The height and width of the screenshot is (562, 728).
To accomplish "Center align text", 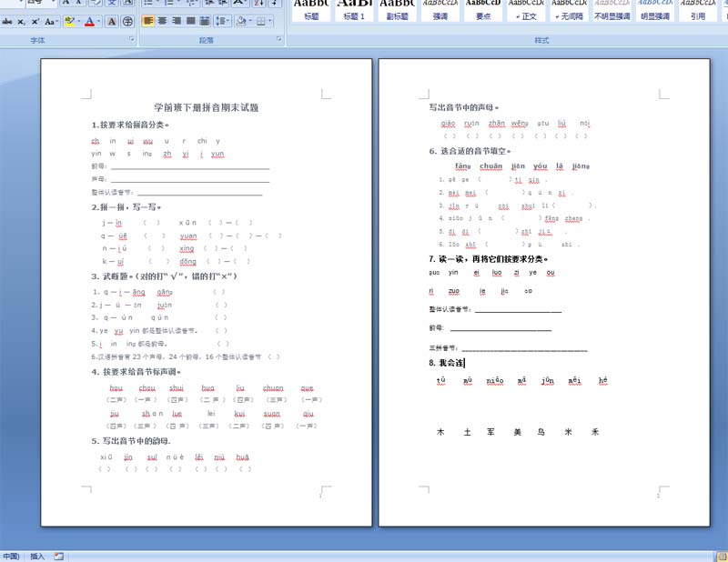I will (163, 21).
